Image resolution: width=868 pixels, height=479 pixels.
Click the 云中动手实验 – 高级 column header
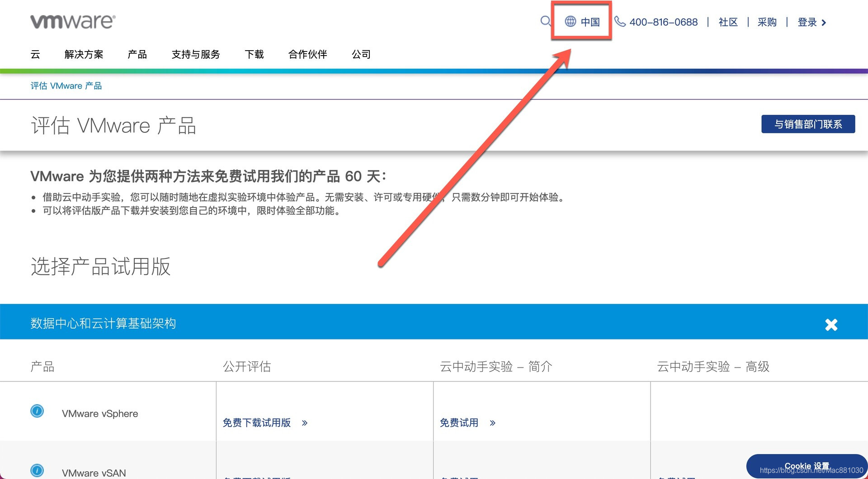[x=713, y=366]
